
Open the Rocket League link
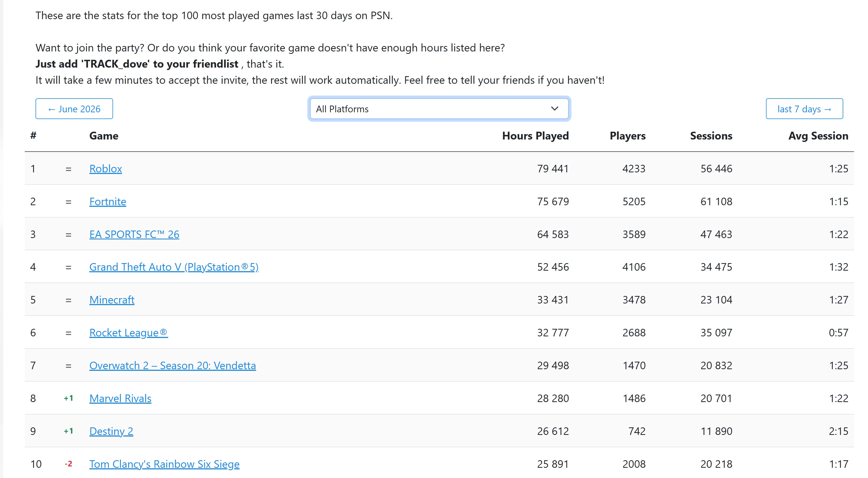pyautogui.click(x=128, y=332)
